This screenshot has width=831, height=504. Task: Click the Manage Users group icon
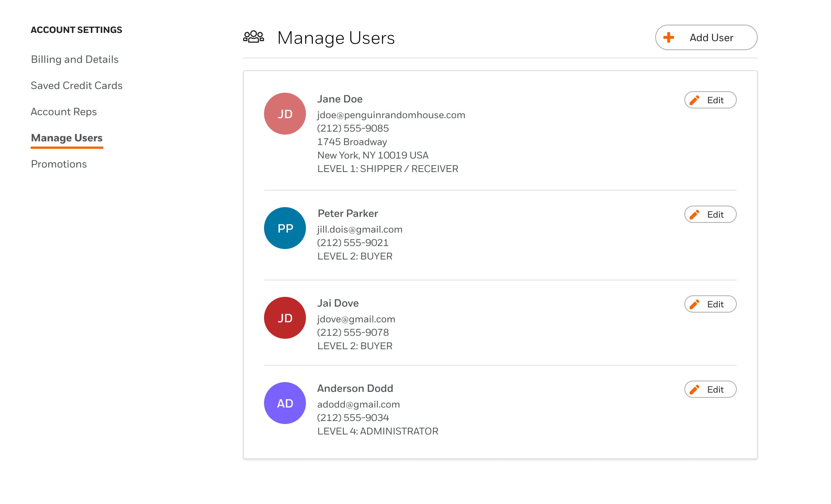click(254, 37)
